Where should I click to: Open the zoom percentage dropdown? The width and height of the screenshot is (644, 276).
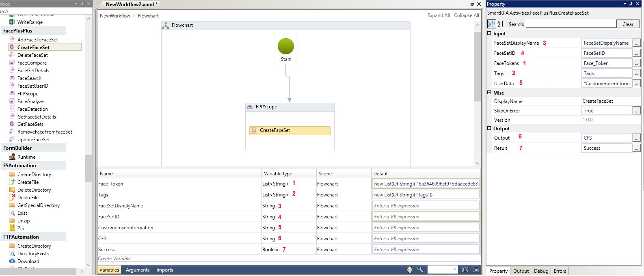tap(454, 270)
